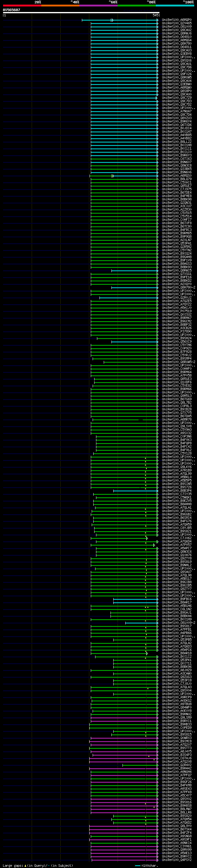Select the query name AV565607
Viewport: 197px width, 868px height.
pos(11,10)
